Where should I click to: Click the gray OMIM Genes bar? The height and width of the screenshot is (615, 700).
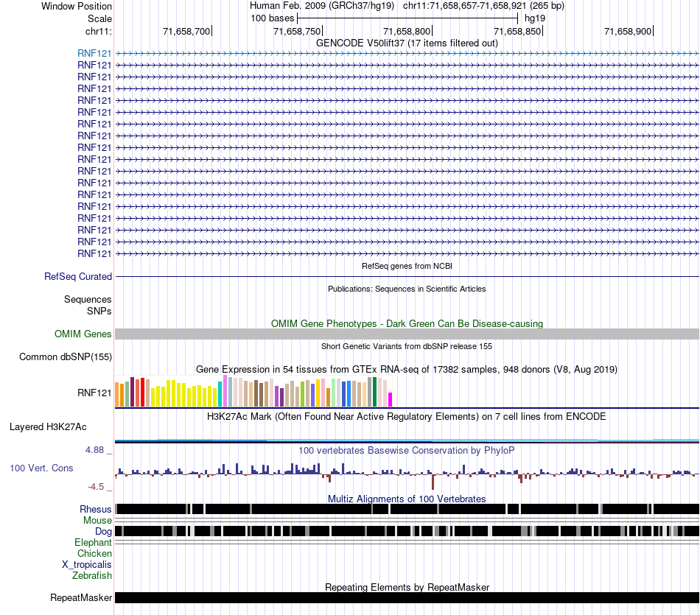coord(407,334)
